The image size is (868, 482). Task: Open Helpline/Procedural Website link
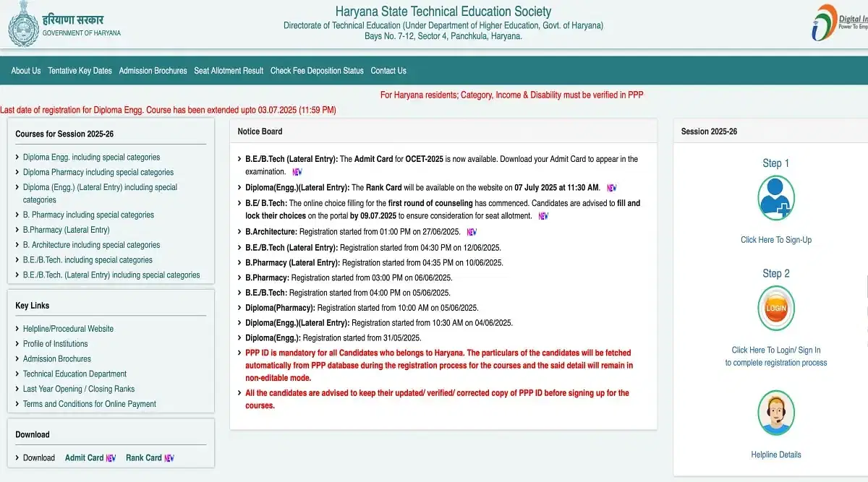(x=68, y=329)
